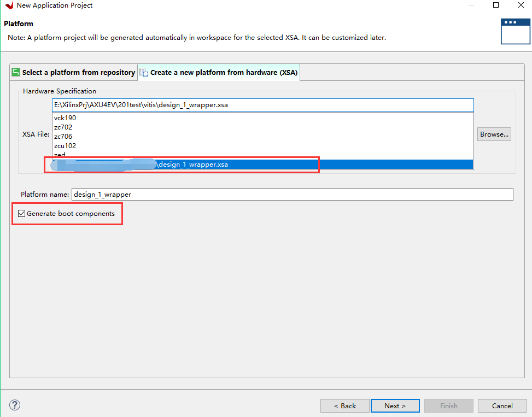
Task: Click the XSA File path combo box
Action: (263, 105)
